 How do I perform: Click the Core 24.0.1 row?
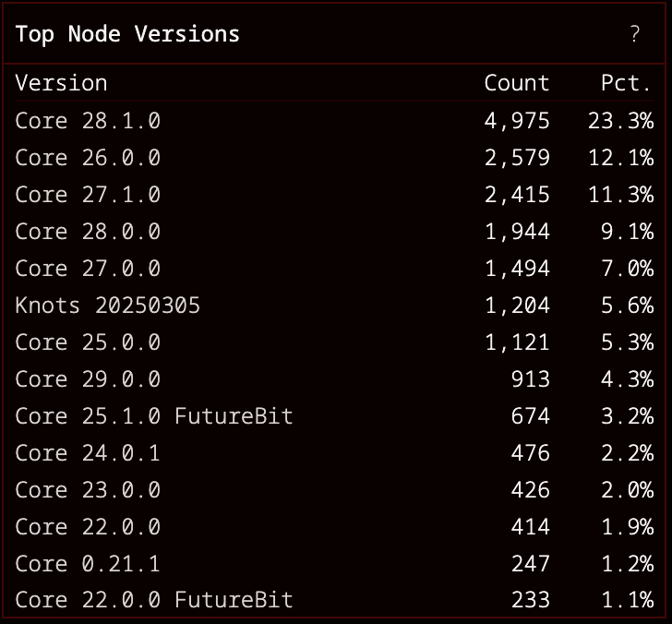pyautogui.click(x=88, y=453)
